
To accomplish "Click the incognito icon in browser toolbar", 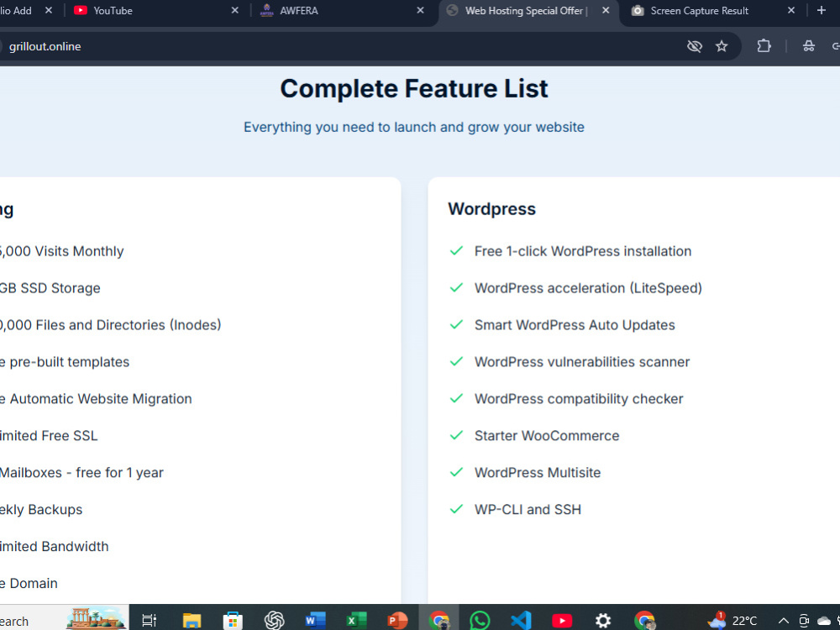I will pyautogui.click(x=809, y=46).
